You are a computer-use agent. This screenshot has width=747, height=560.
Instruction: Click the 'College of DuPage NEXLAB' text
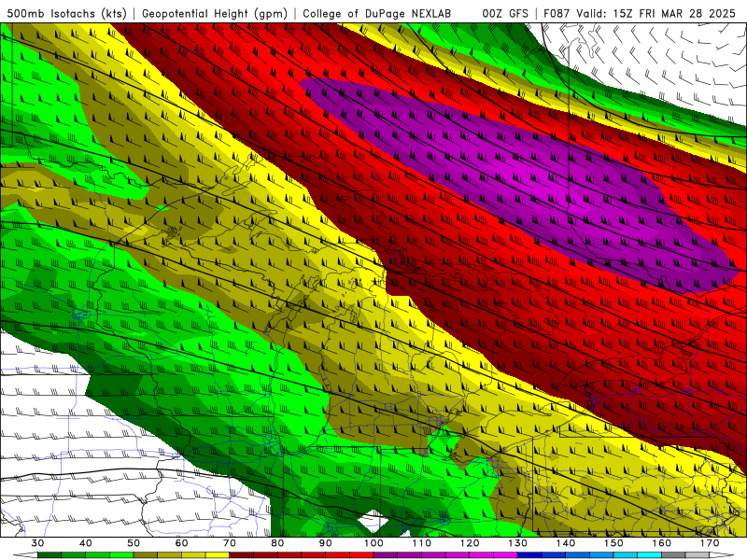[377, 13]
